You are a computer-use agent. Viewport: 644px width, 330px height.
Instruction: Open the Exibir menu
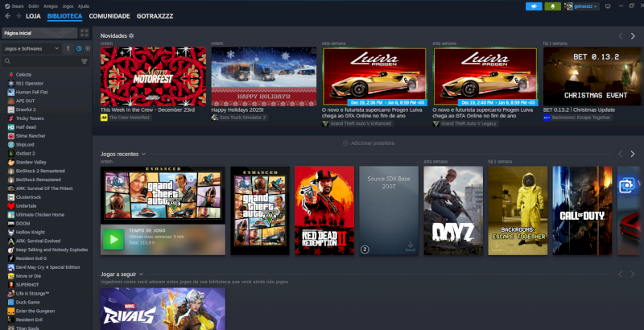pos(34,6)
